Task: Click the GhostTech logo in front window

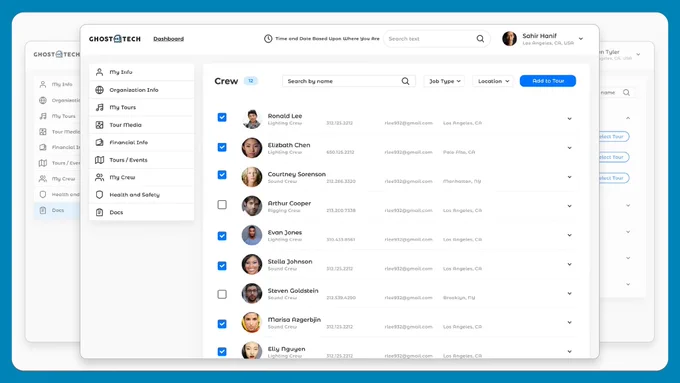Action: pyautogui.click(x=115, y=39)
